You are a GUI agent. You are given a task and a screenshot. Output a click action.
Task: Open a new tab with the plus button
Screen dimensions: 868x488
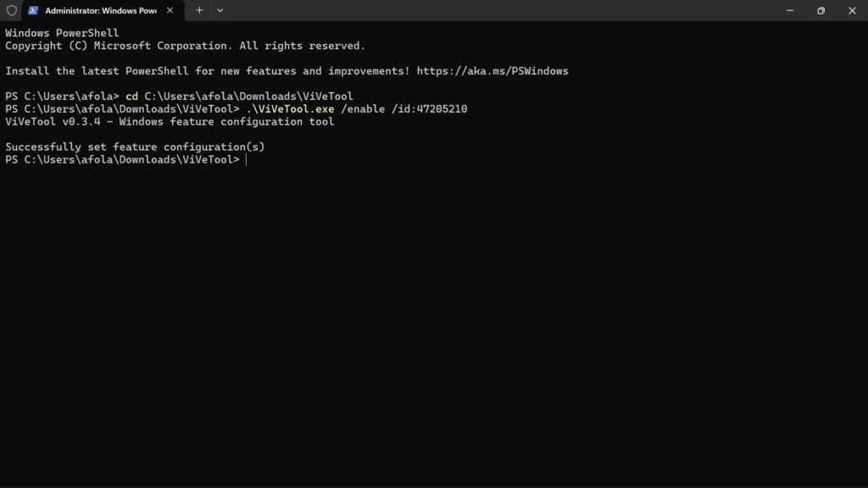[x=198, y=10]
